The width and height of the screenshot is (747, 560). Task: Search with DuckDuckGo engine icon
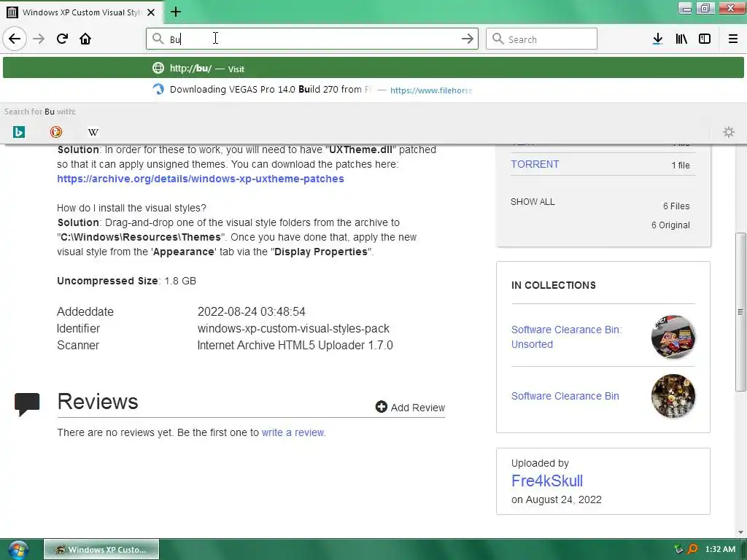[56, 132]
